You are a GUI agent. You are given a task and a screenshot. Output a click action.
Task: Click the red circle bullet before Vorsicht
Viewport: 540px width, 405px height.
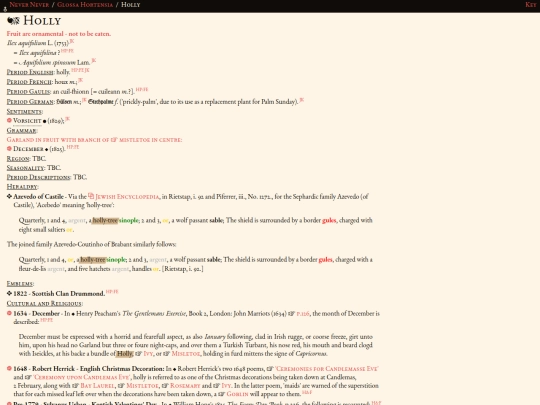point(9,121)
